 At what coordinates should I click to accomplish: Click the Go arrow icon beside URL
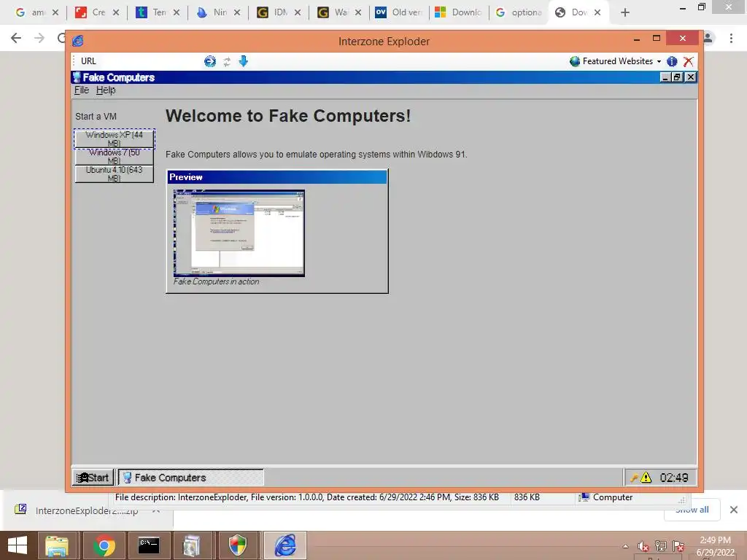pos(209,61)
